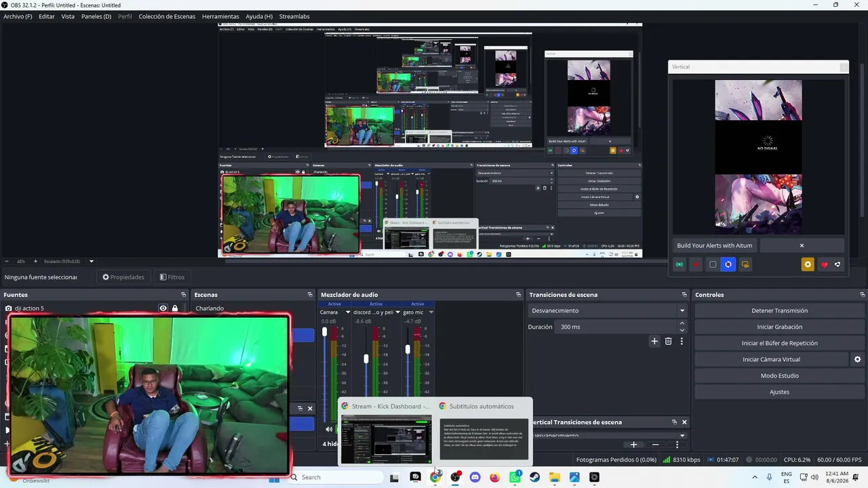Select the Stream - Kick Dashboard window thumbnail
Screen dimensions: 868x488
[386, 440]
